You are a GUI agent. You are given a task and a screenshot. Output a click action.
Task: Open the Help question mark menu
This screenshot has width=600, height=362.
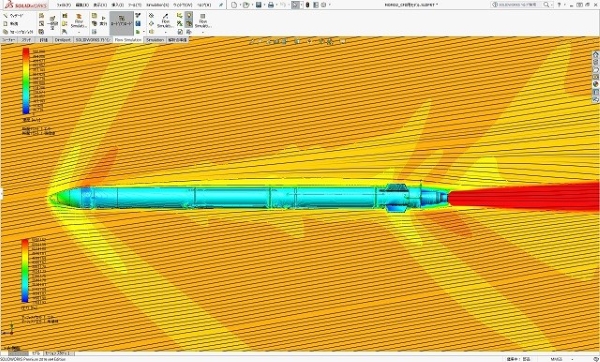pyautogui.click(x=559, y=5)
